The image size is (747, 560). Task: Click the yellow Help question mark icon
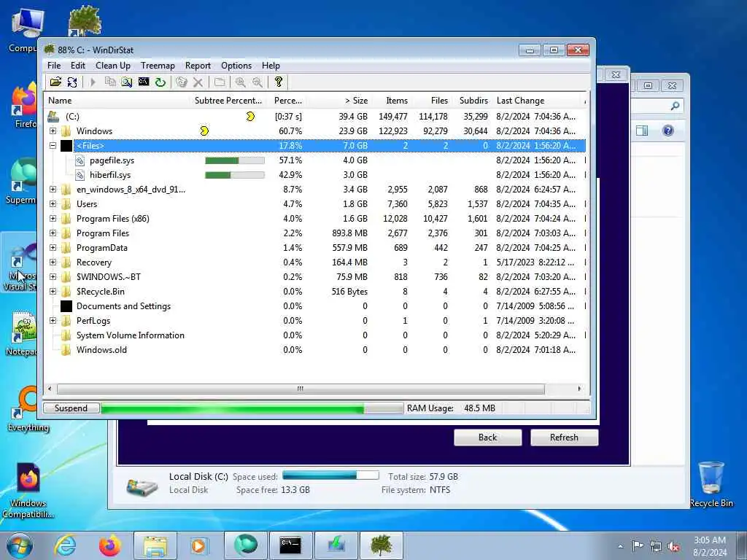[x=279, y=82]
